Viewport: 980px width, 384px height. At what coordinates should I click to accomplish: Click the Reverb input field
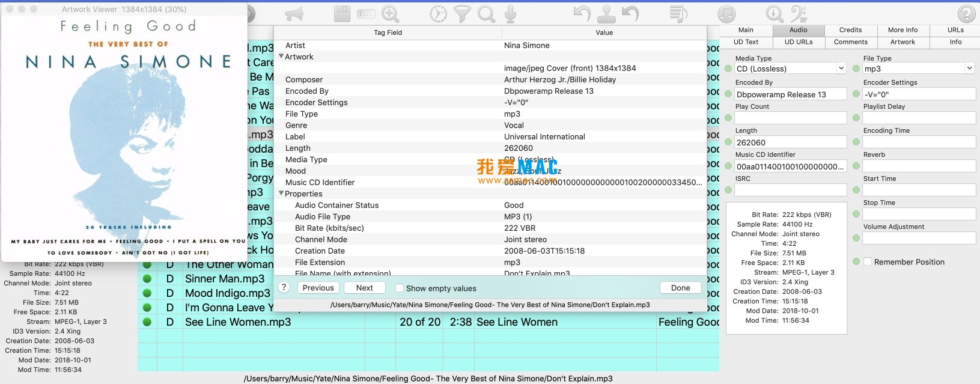pyautogui.click(x=919, y=166)
